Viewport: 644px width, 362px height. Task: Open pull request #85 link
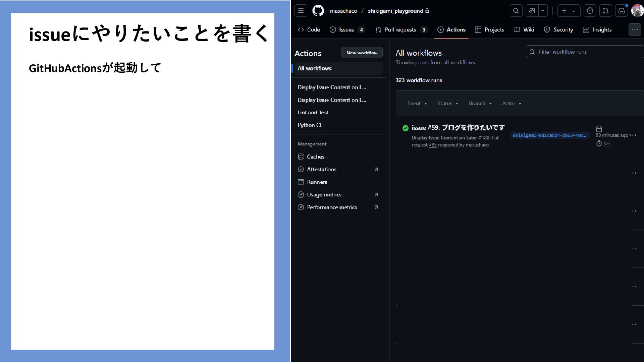432,145
